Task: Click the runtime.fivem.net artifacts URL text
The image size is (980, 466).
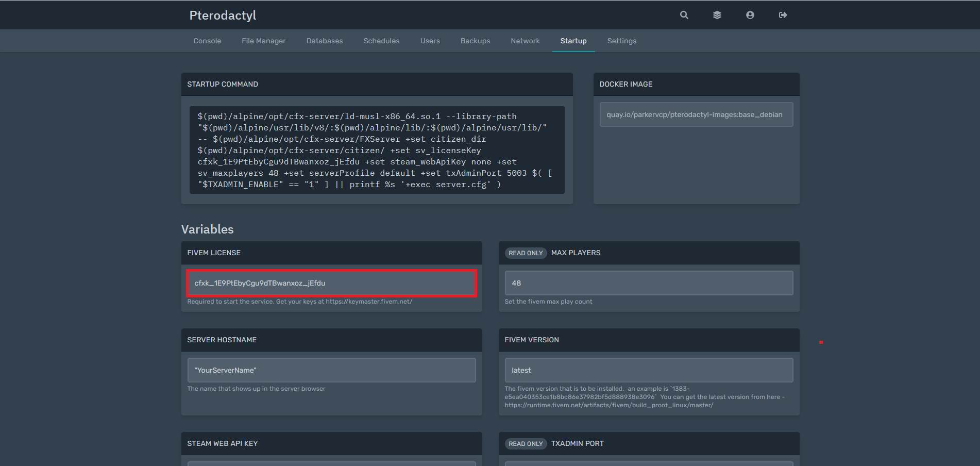Action: click(609, 405)
